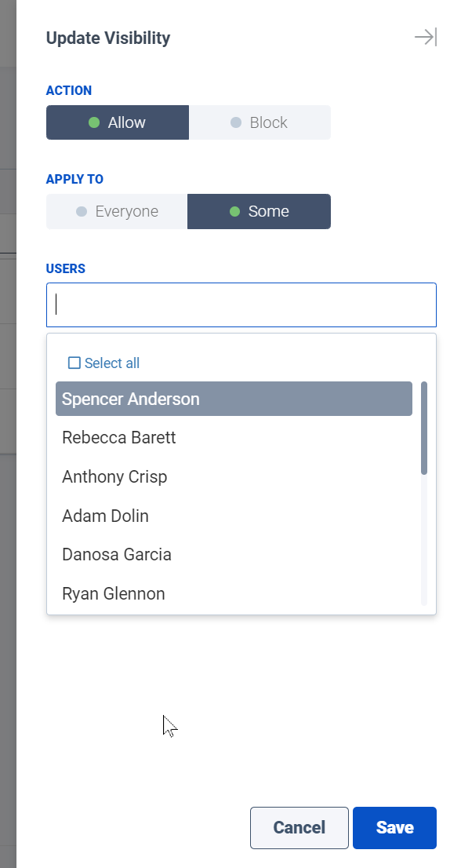Screen dimensions: 461x868
Task: Click the USERS field label
Action: click(x=66, y=268)
